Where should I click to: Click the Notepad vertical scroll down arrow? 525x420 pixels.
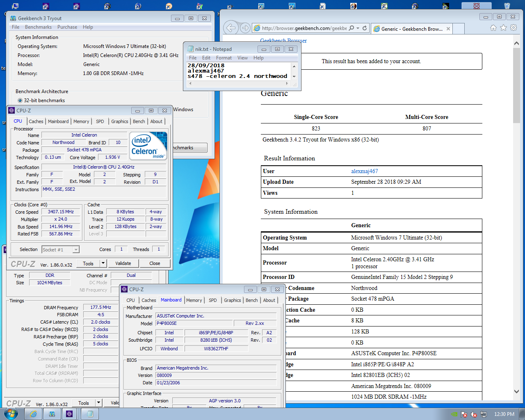click(x=294, y=76)
